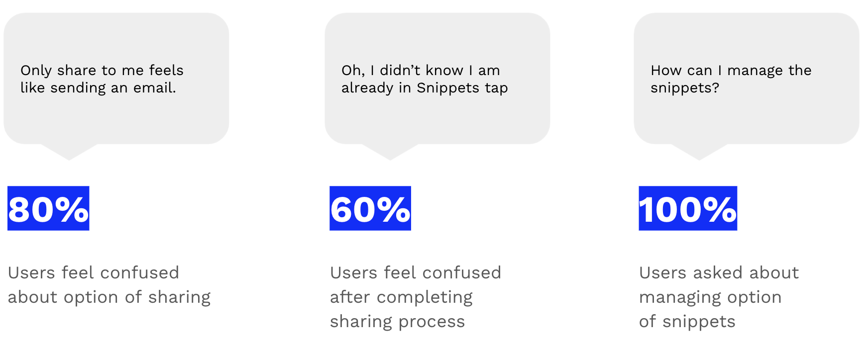Click the "of snippets" caption line
Screen dimensions: 868x348
[687, 322]
